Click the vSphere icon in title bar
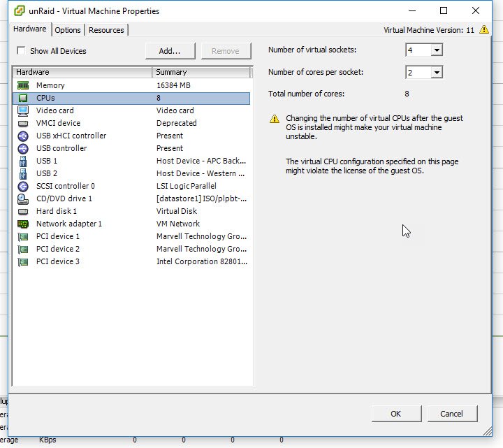Image resolution: width=503 pixels, height=448 pixels. (20, 10)
